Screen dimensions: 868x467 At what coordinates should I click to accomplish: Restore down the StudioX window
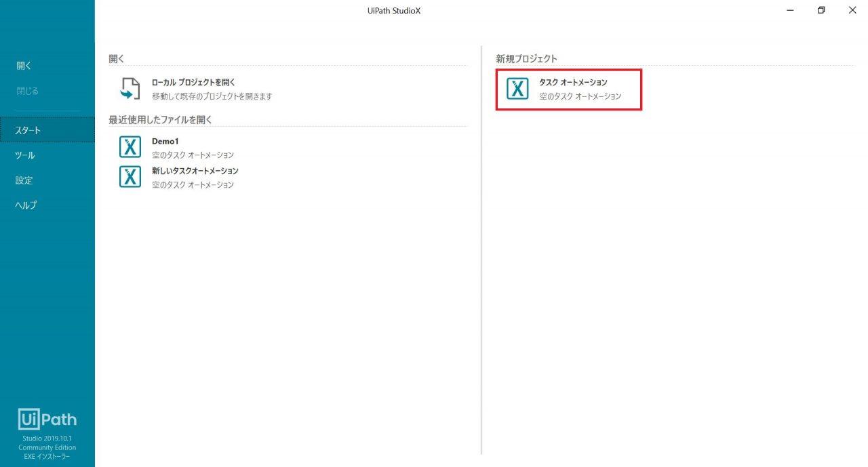821,10
